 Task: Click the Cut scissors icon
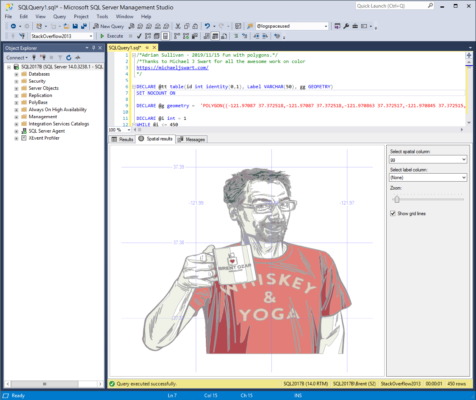pos(178,26)
